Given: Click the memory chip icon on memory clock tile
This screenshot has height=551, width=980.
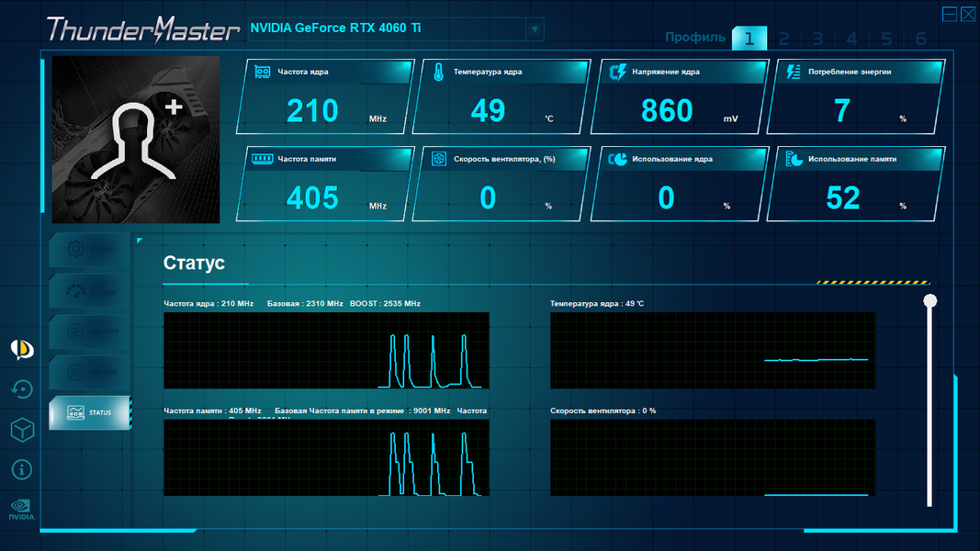Looking at the screenshot, I should [x=263, y=159].
